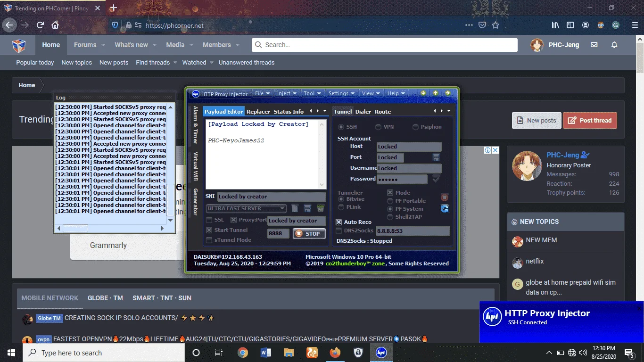Screen dimensions: 644x362
Task: Open the PHCorner alerts bell icon
Action: pyautogui.click(x=614, y=45)
